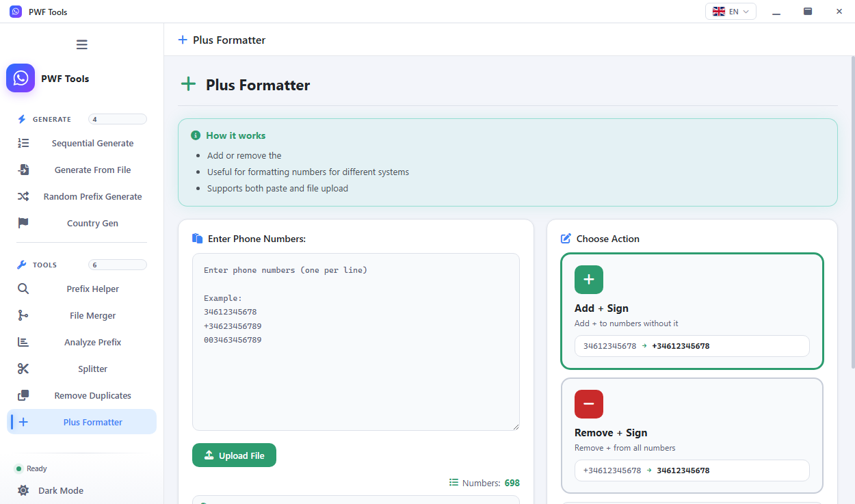The image size is (855, 504).
Task: Open Country Gen tool
Action: point(82,223)
